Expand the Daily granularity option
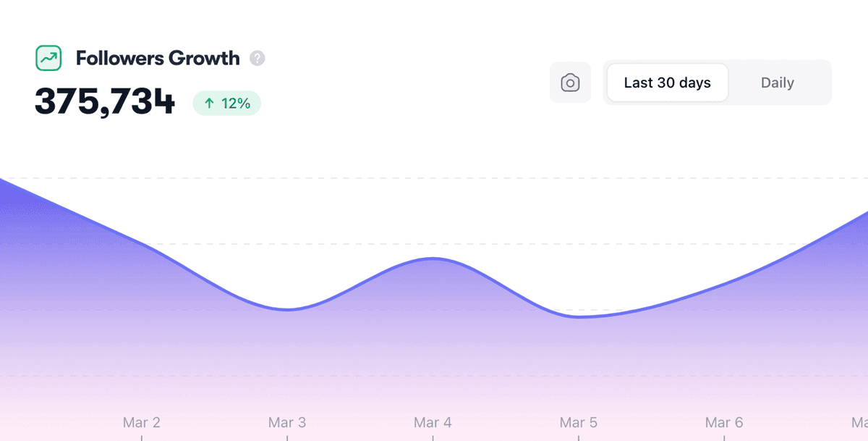This screenshot has height=441, width=868. point(777,83)
